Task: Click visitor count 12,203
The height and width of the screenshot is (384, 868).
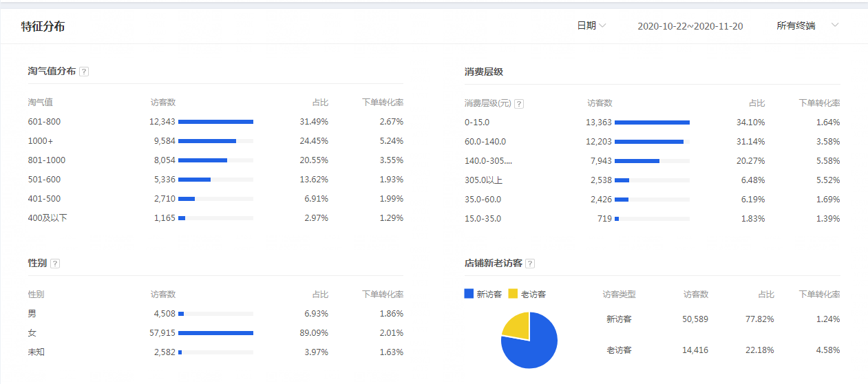Action: coord(599,142)
